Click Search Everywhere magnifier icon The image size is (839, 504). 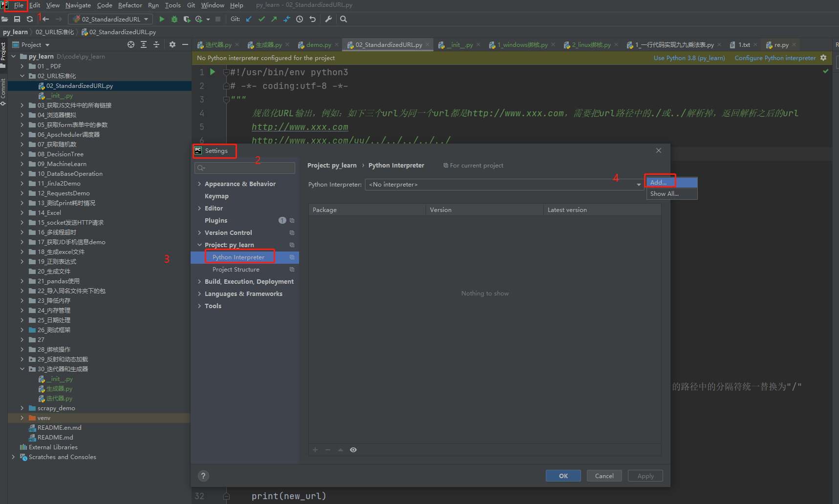pos(344,19)
